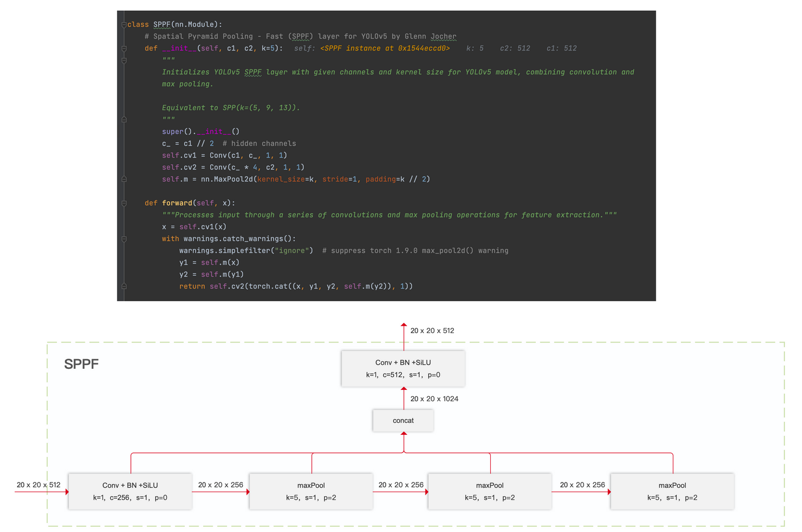
Task: Click the 'warnings.simplefilter("ignore")' call
Action: click(x=246, y=251)
